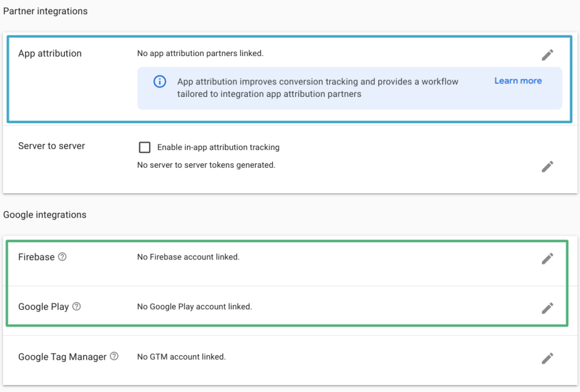Click the Google integrations heading
580x392 pixels.
[45, 215]
